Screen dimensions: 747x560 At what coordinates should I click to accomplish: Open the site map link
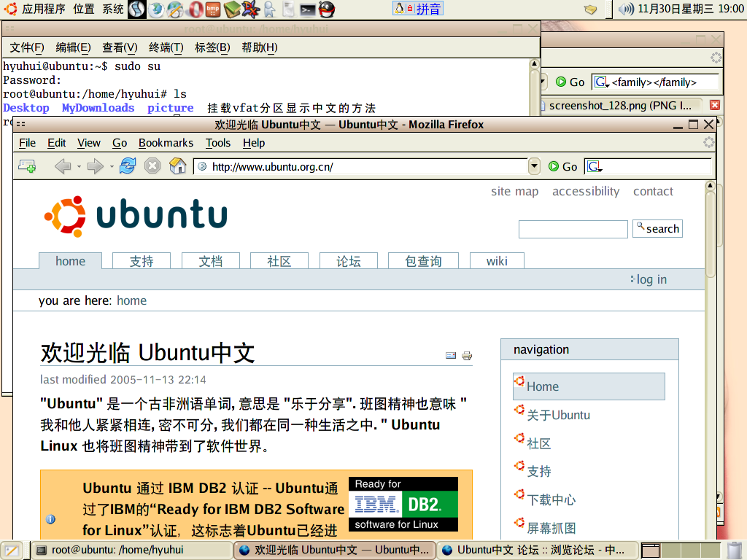click(514, 192)
